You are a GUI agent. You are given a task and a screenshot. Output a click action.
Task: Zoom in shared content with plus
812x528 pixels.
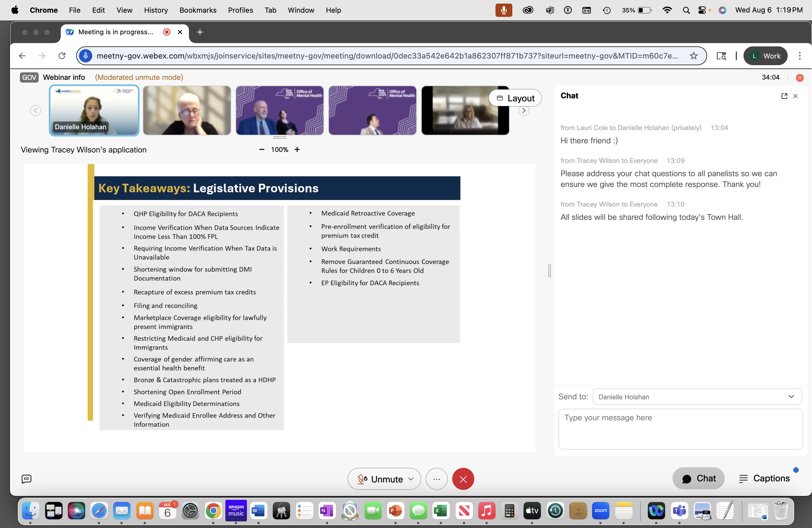[x=297, y=149]
